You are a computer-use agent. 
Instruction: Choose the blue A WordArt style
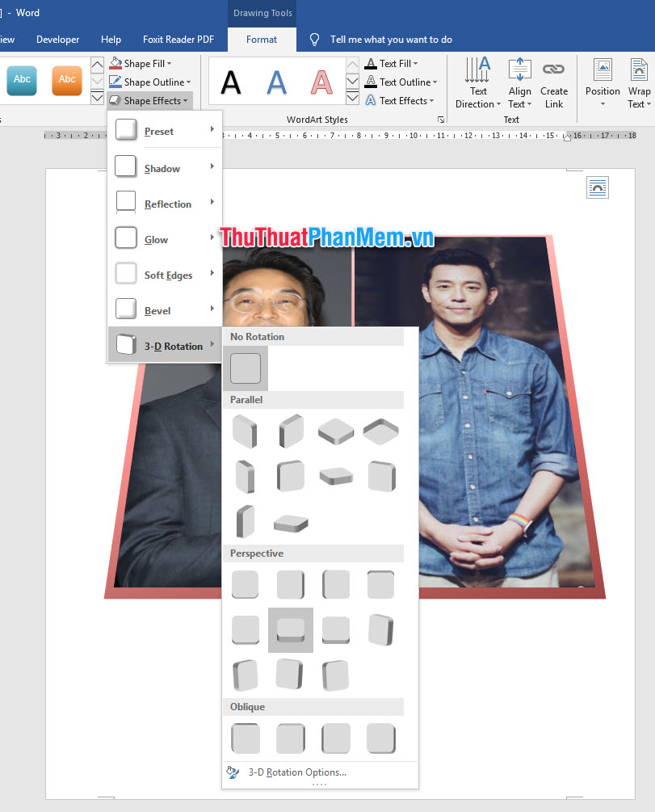tap(276, 82)
